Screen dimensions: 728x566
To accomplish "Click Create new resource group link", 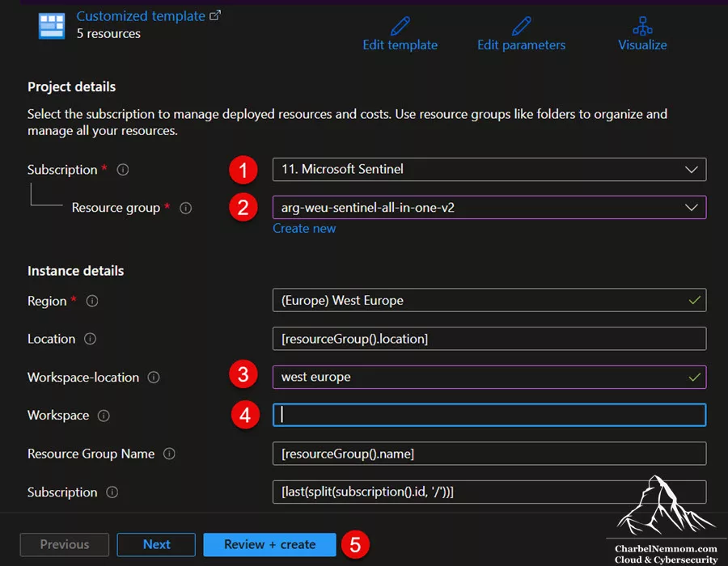I will (304, 229).
